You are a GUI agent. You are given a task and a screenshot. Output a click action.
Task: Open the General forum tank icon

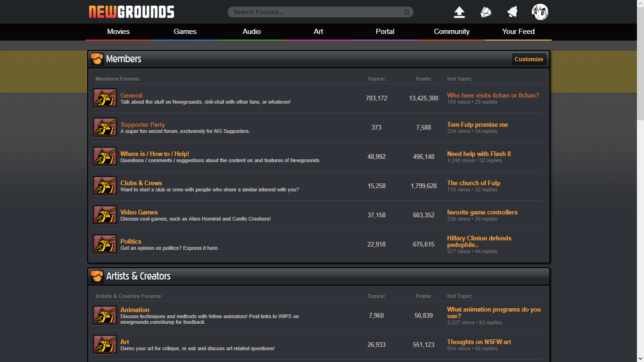(x=105, y=98)
